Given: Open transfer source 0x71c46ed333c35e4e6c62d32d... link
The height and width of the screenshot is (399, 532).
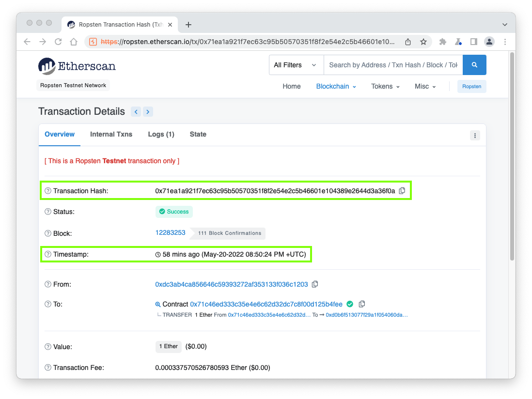Looking at the screenshot, I should pyautogui.click(x=269, y=315).
